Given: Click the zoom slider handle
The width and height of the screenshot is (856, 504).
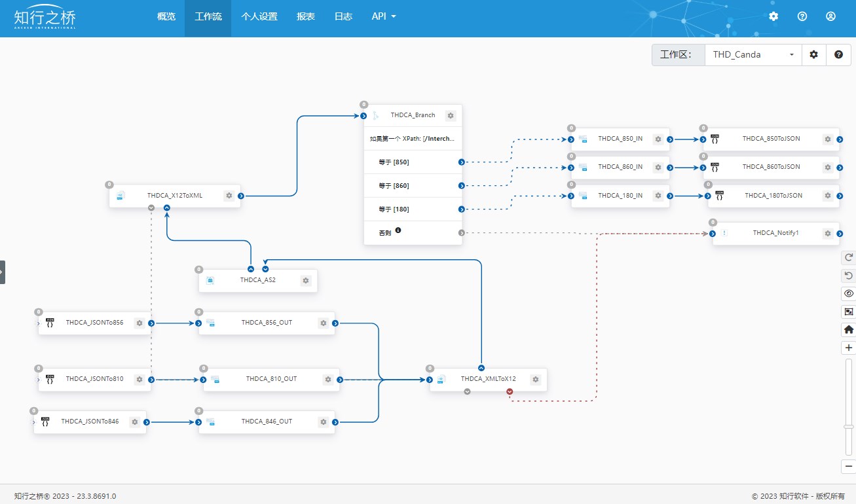Looking at the screenshot, I should 849,427.
